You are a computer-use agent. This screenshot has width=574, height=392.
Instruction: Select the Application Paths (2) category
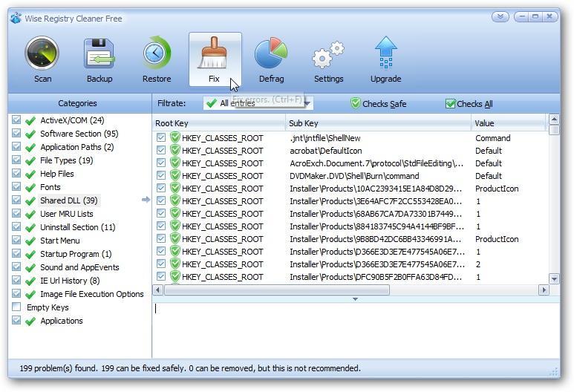click(77, 147)
